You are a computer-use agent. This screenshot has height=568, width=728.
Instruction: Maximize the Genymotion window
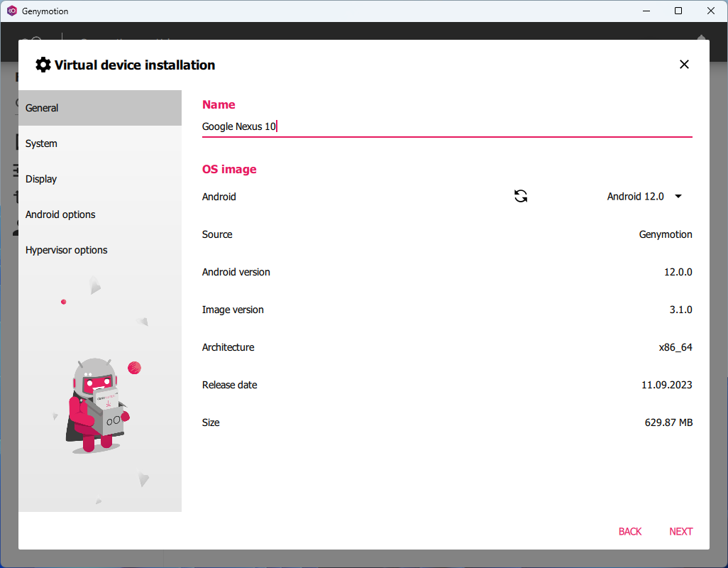(678, 11)
